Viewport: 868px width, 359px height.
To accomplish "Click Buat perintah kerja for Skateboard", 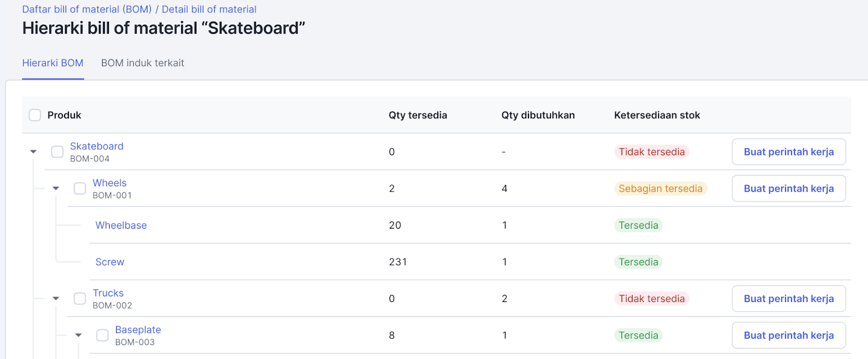I will pos(788,152).
